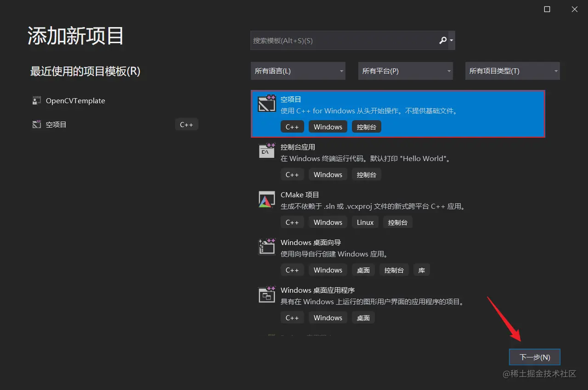The image size is (588, 390).
Task: Click the 最近使用的项目模板(R) heading
Action: click(85, 71)
